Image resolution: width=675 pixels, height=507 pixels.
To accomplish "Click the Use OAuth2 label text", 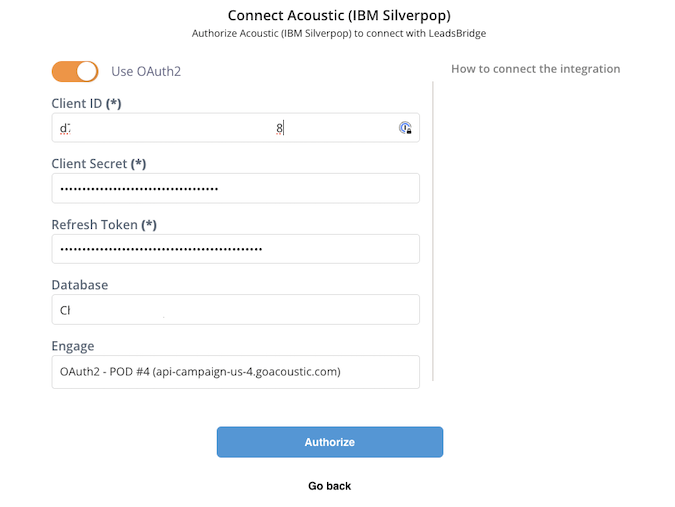I will click(x=146, y=71).
